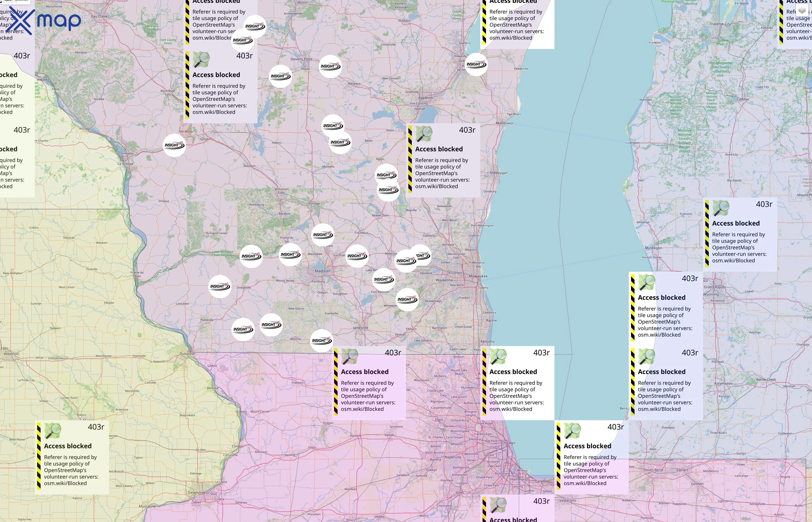Open the INSIGHT marker closest to Platteville
Screen dimensions: 812x522
pos(243,329)
